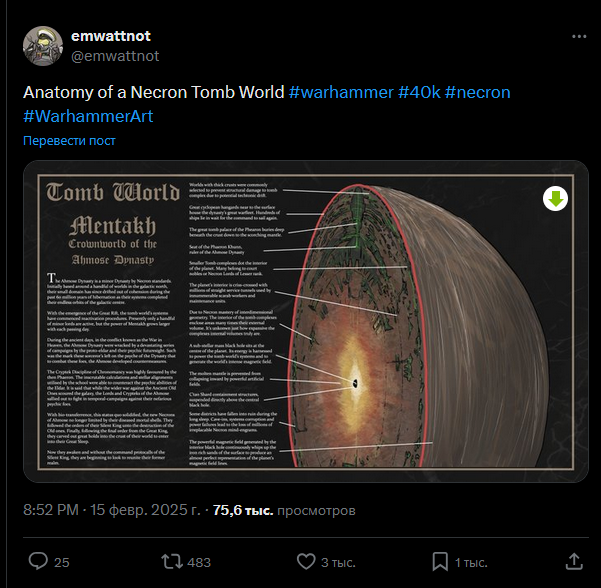601x588 pixels.
Task: Open the emwattnot display name
Action: click(111, 36)
